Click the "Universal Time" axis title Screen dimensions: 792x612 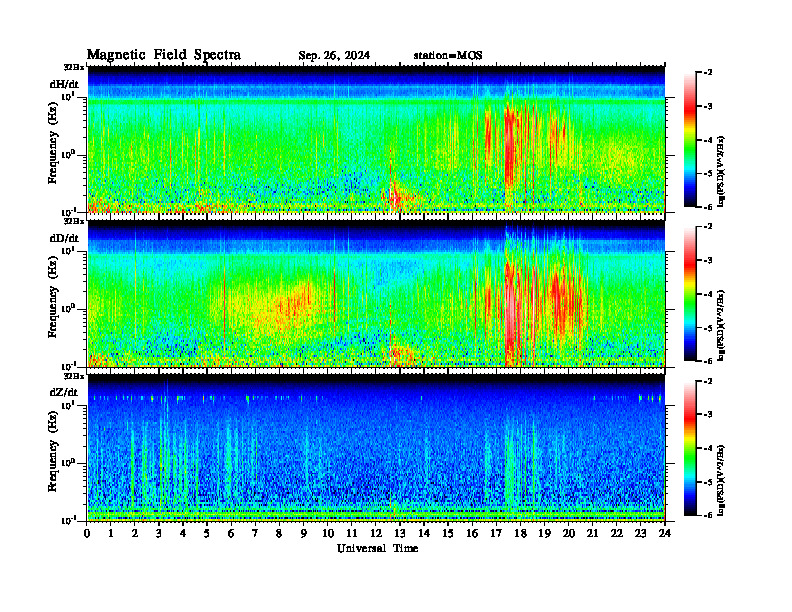377,548
